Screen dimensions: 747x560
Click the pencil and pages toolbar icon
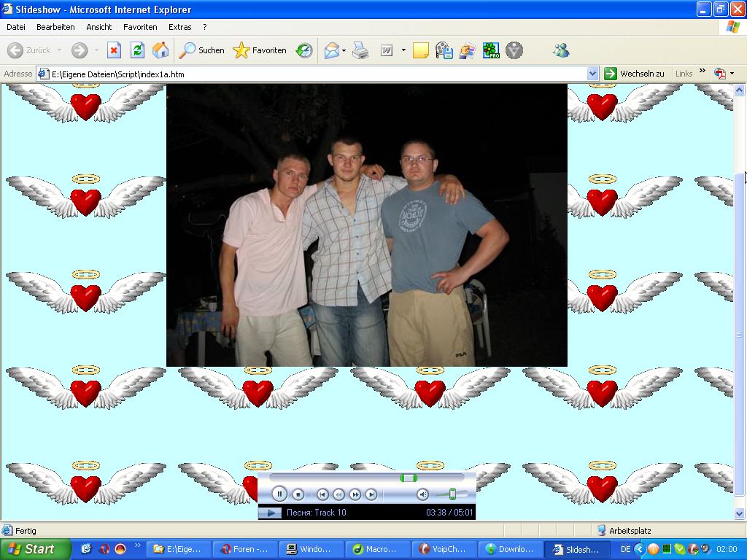tap(468, 50)
